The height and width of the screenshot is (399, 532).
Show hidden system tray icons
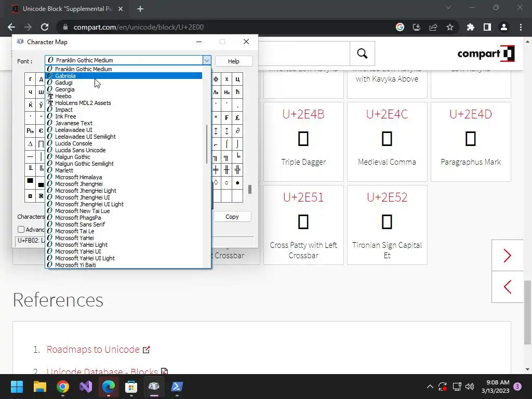[430, 387]
